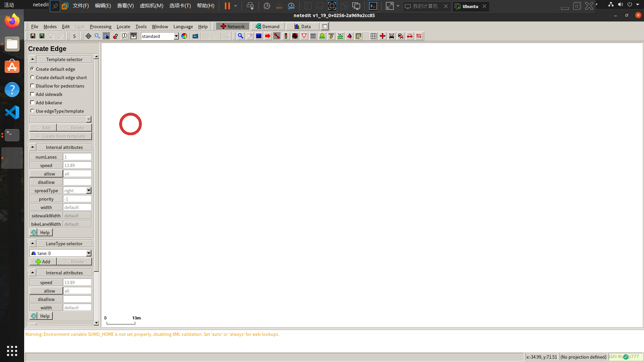Screen dimensions: 644x362
Task: Select the Move mode red arrow icon
Action: 268,36
